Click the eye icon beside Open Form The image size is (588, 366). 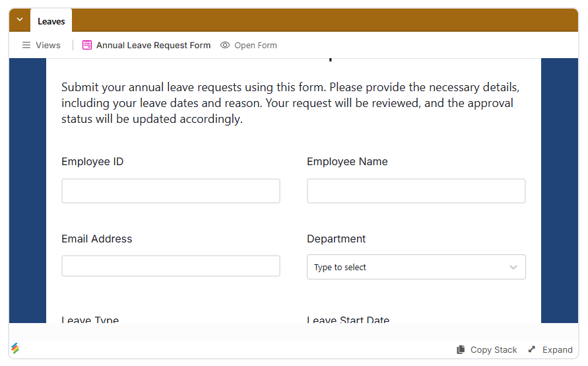click(225, 45)
